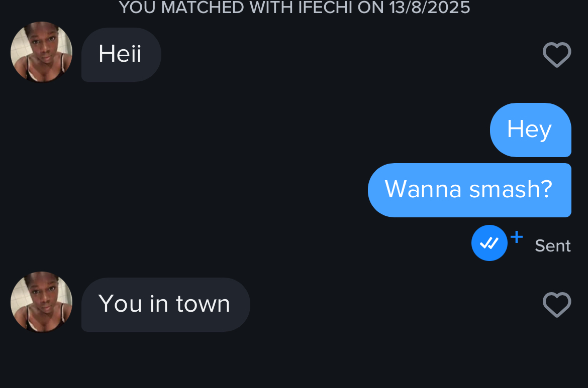
Task: Tap the blue double-check read receipt icon
Action: click(x=489, y=243)
